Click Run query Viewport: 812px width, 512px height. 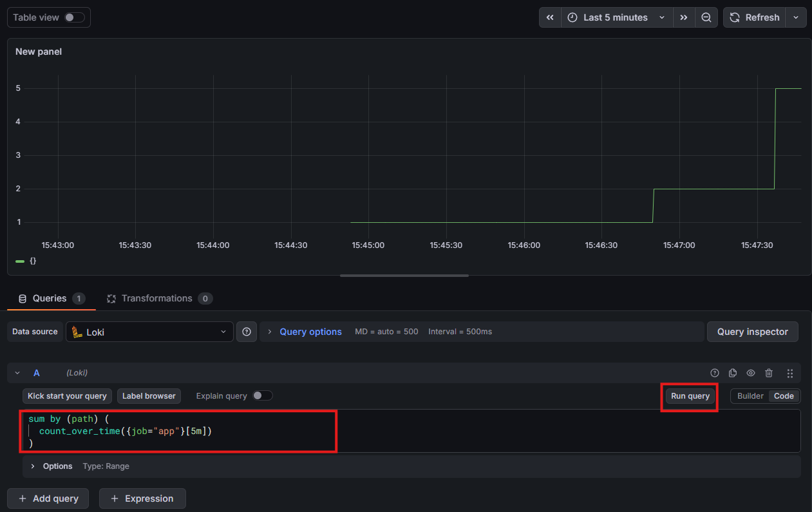(690, 396)
